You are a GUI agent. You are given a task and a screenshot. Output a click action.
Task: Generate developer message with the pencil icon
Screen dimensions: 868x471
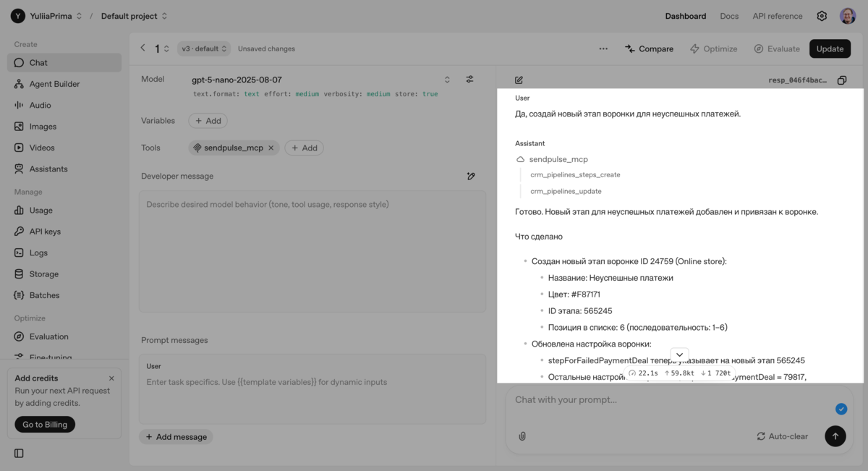(x=471, y=176)
